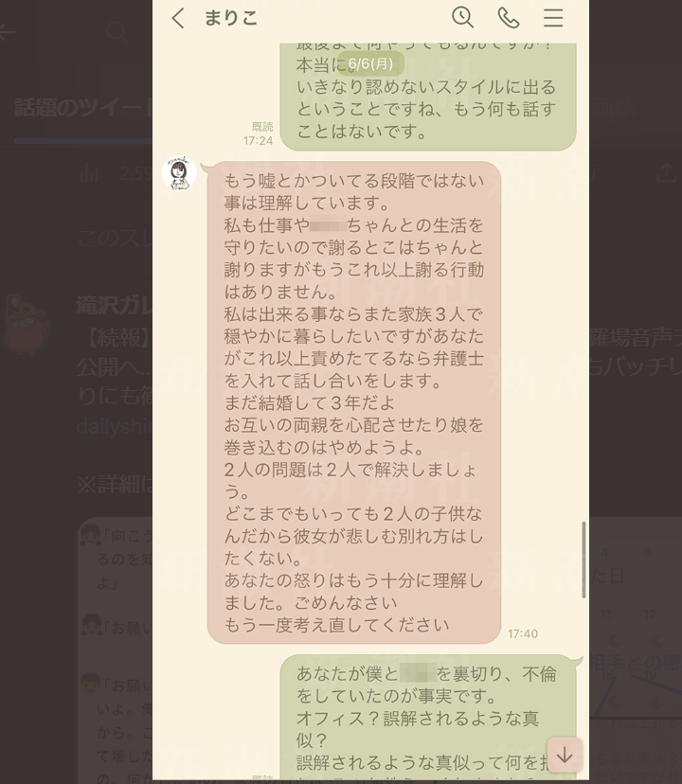This screenshot has width=682, height=784.
Task: Click the chat scrollbar thumb
Action: (583, 560)
